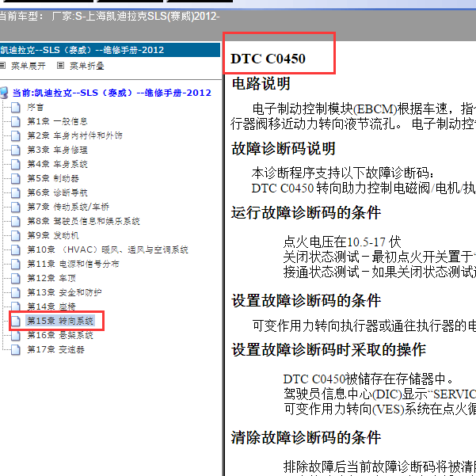
Task: Open 第2章 车身内衬件和外饰
Action: 74,135
